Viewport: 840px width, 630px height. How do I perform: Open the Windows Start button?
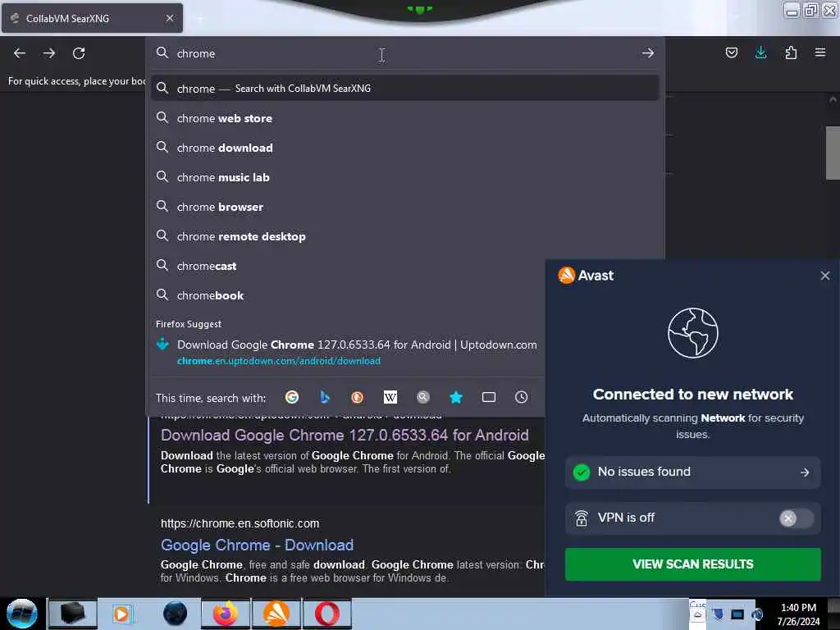click(x=22, y=614)
